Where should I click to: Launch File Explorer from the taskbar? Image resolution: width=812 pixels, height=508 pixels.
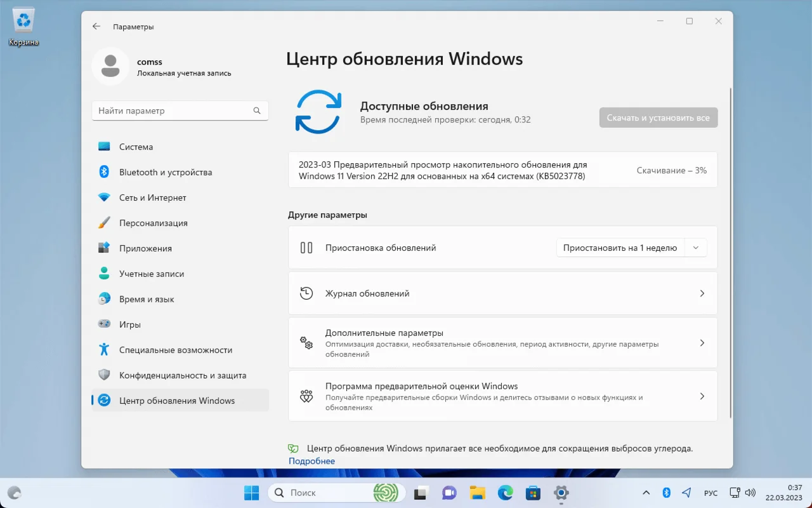coord(477,493)
